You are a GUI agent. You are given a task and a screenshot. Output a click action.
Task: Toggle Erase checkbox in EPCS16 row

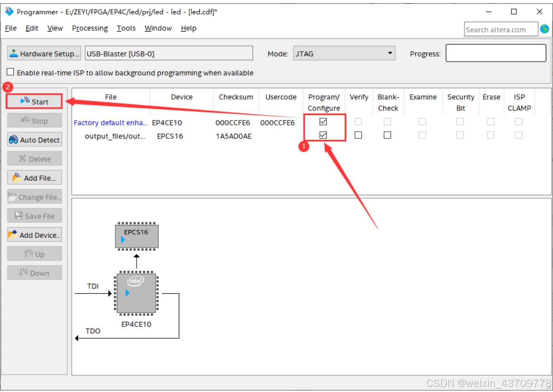(x=491, y=135)
